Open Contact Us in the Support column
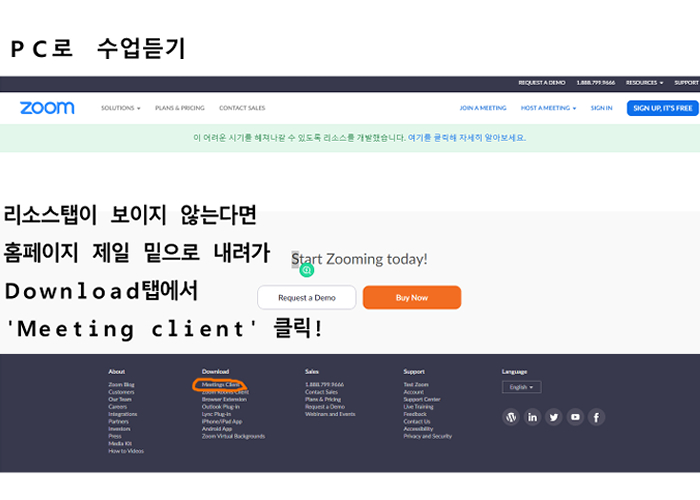 coord(417,421)
